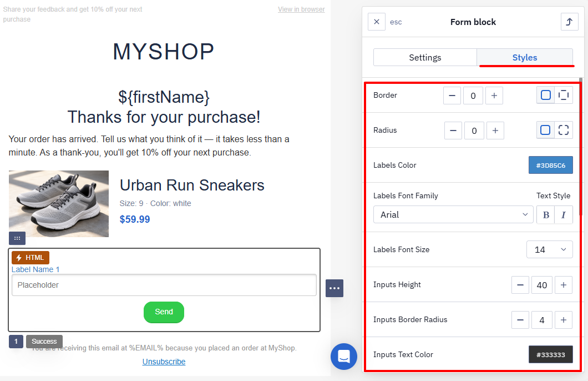This screenshot has width=588, height=381.
Task: Increase the Border value
Action: [494, 96]
